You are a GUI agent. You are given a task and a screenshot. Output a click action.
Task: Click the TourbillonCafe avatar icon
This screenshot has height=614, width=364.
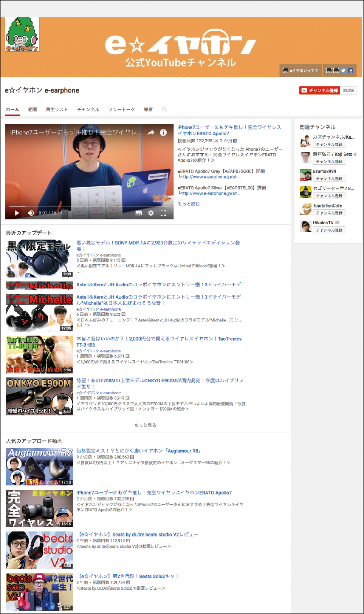[305, 209]
